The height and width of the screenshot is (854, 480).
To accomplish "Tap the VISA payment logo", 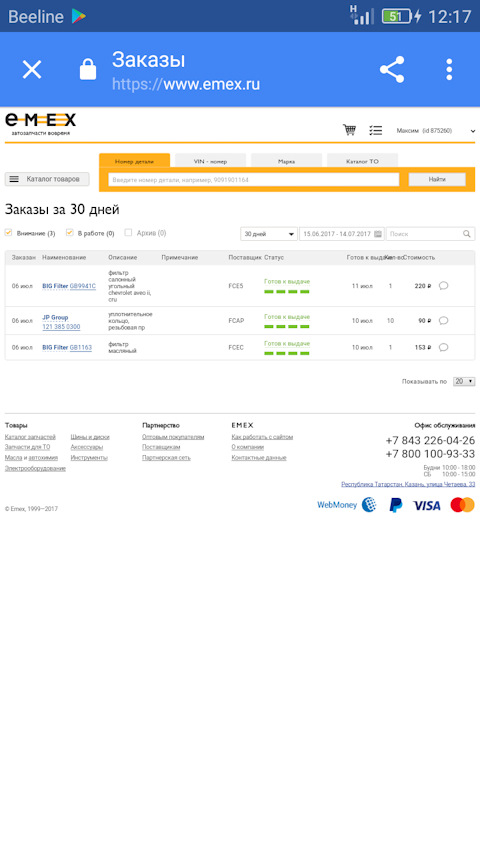I will click(x=427, y=505).
